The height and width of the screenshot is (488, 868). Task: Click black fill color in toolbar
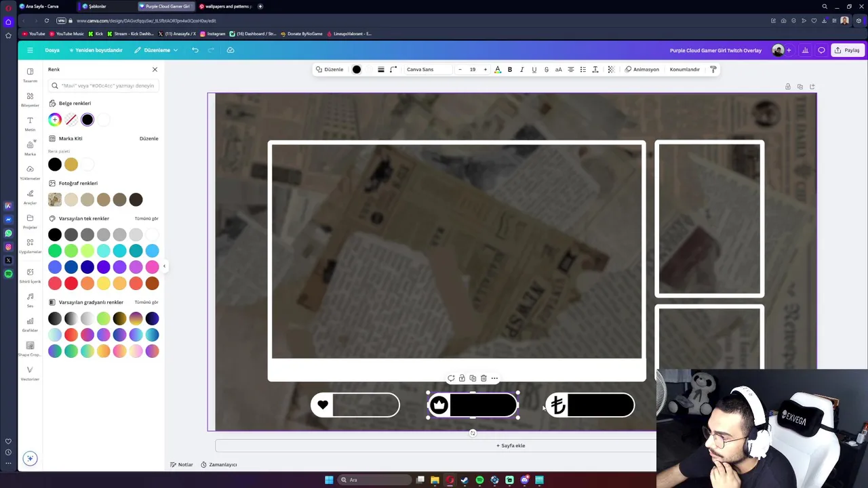(x=356, y=69)
